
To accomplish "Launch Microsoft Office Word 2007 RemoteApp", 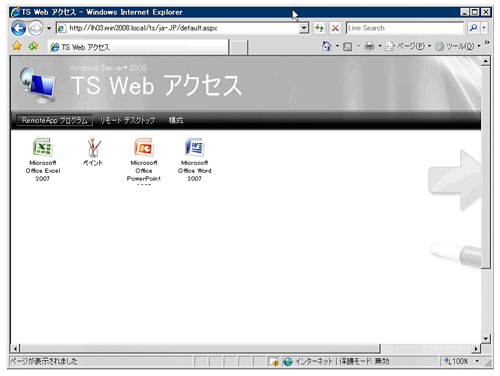I will (x=194, y=160).
